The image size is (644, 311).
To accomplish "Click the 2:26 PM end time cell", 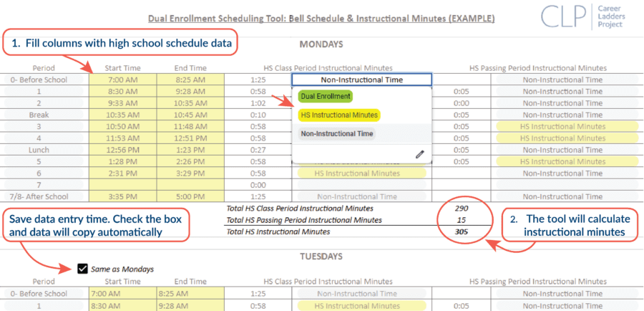I will (x=190, y=162).
